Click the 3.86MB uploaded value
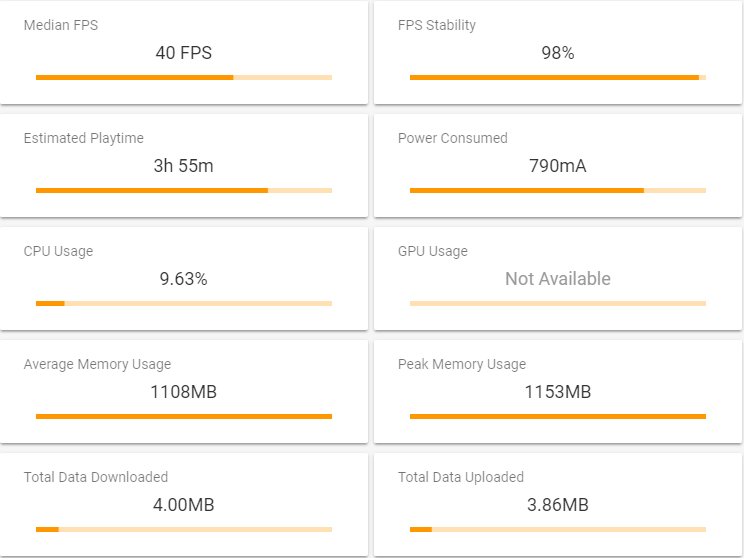744x558 pixels. 558,504
